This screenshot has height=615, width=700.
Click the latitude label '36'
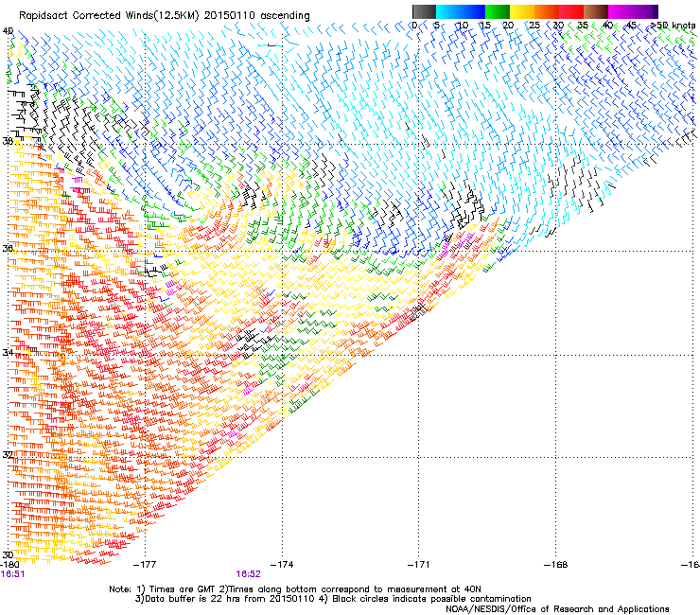8,248
